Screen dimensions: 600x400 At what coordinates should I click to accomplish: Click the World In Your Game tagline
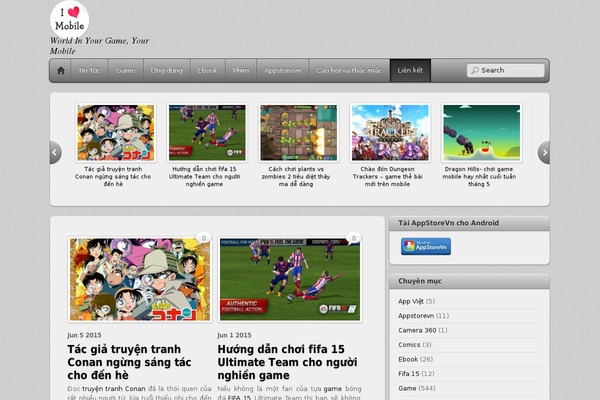[x=99, y=46]
